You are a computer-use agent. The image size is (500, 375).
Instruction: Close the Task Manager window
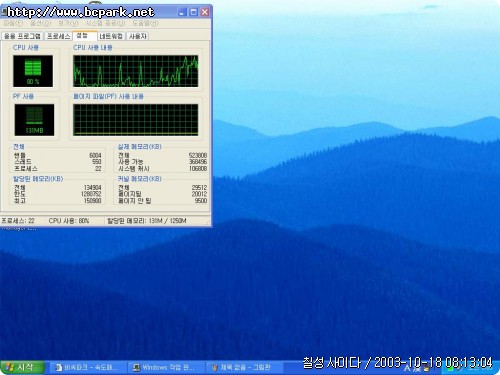click(x=205, y=12)
